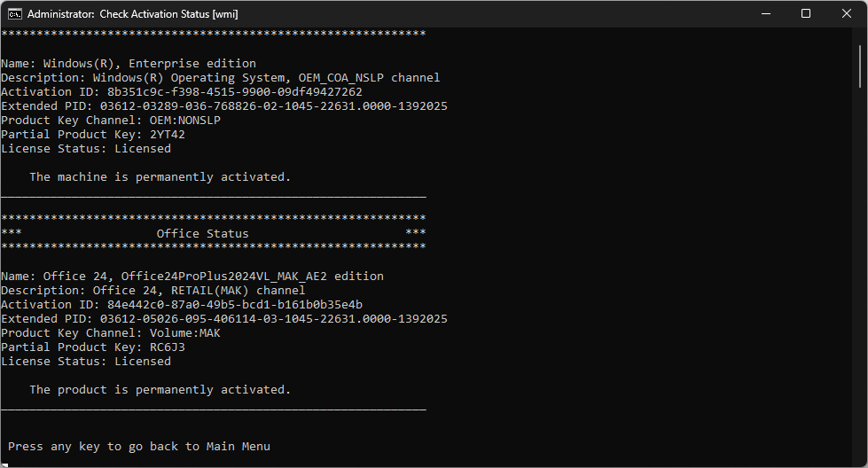Click the 'Volume:MAK' product key channel text

(x=185, y=333)
